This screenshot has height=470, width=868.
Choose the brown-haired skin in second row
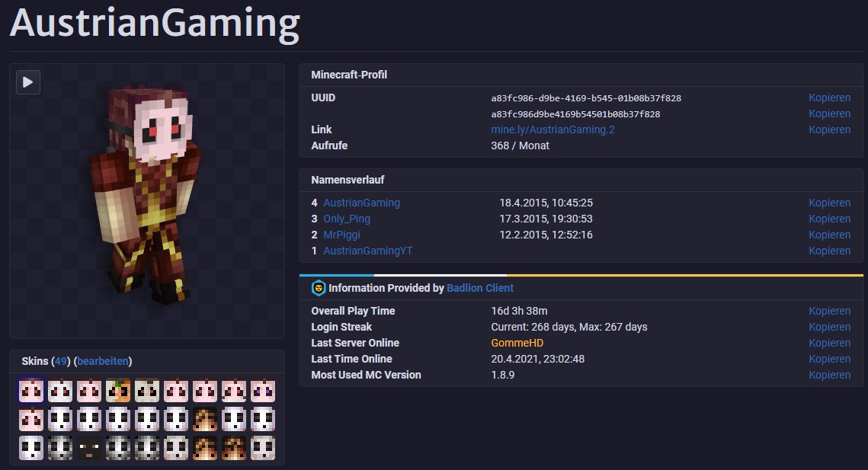pyautogui.click(x=205, y=420)
